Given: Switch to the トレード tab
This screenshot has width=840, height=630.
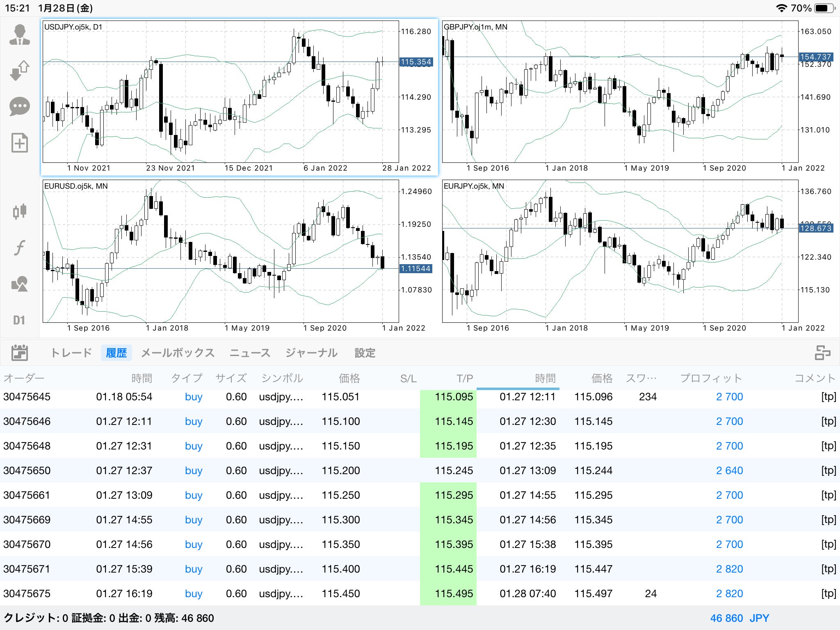Looking at the screenshot, I should point(71,353).
